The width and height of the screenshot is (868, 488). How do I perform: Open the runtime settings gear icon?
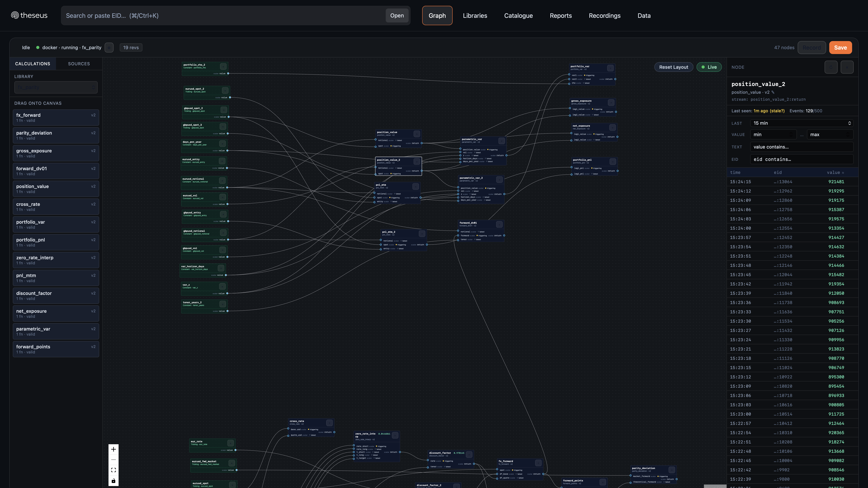coord(109,47)
